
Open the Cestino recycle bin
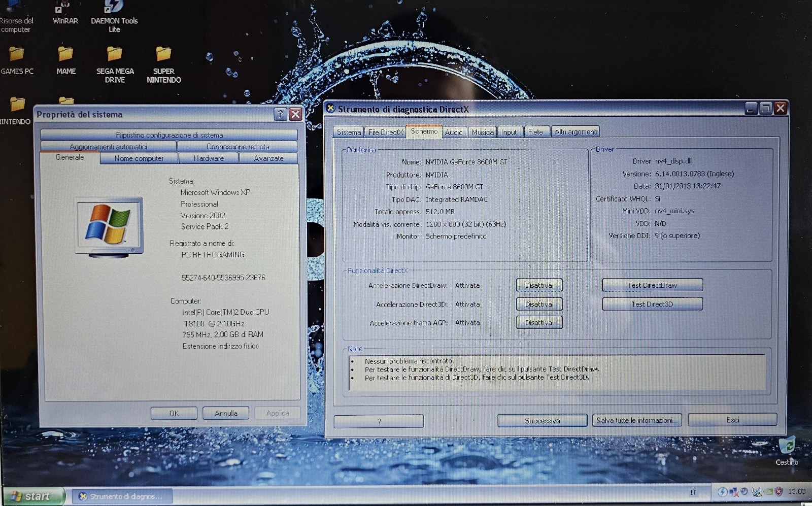click(787, 451)
